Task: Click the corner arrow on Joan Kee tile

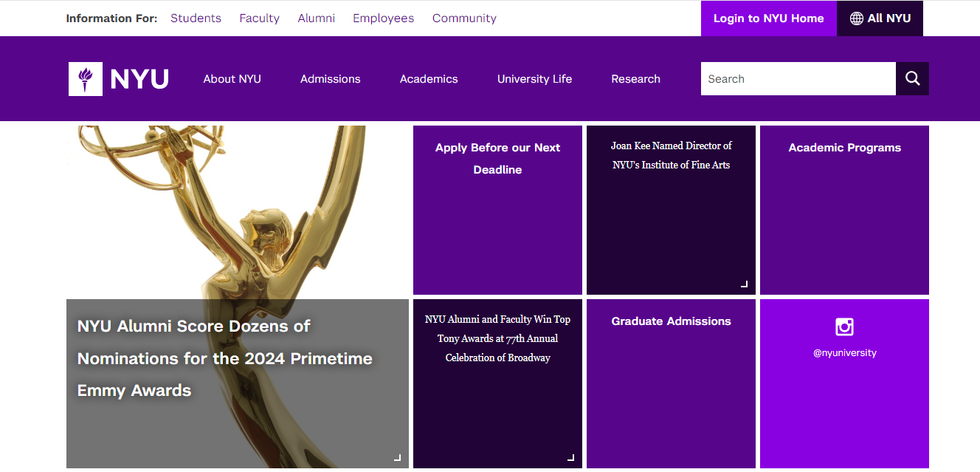Action: pyautogui.click(x=744, y=284)
